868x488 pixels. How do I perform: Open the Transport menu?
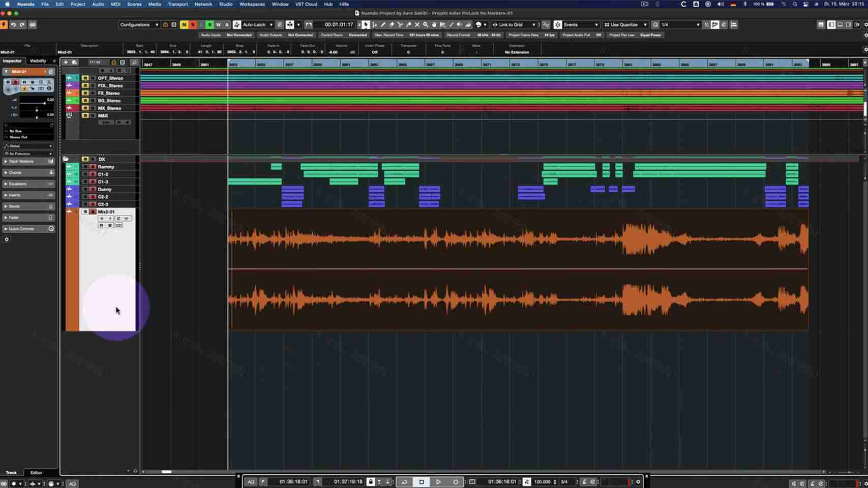point(177,4)
